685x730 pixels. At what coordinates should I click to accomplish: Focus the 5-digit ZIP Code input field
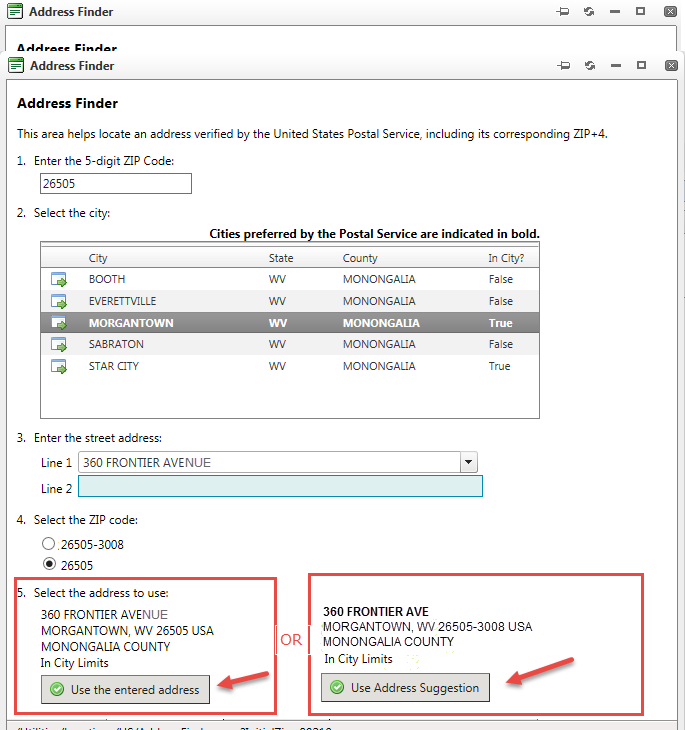[115, 184]
